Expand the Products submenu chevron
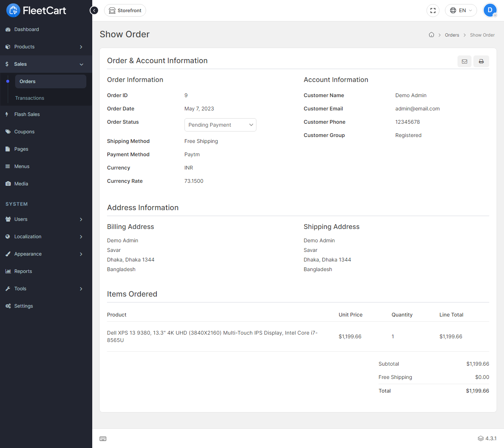 click(x=81, y=47)
